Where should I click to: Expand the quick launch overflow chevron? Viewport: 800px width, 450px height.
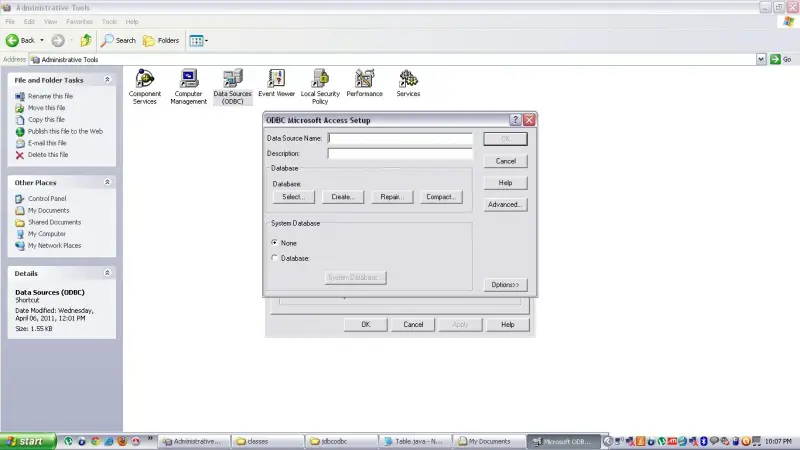point(150,438)
